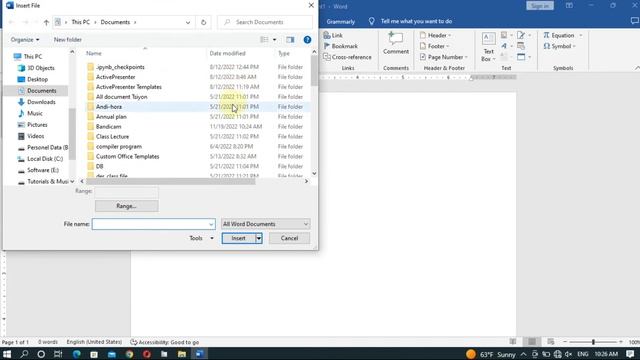Open taskbar Search magnifier
The image size is (640, 360).
click(x=24, y=354)
